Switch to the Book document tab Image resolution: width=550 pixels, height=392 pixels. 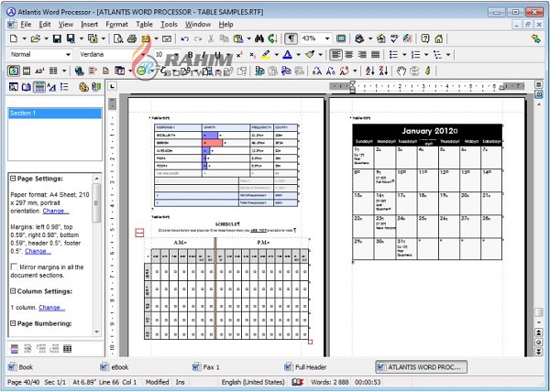[x=21, y=367]
